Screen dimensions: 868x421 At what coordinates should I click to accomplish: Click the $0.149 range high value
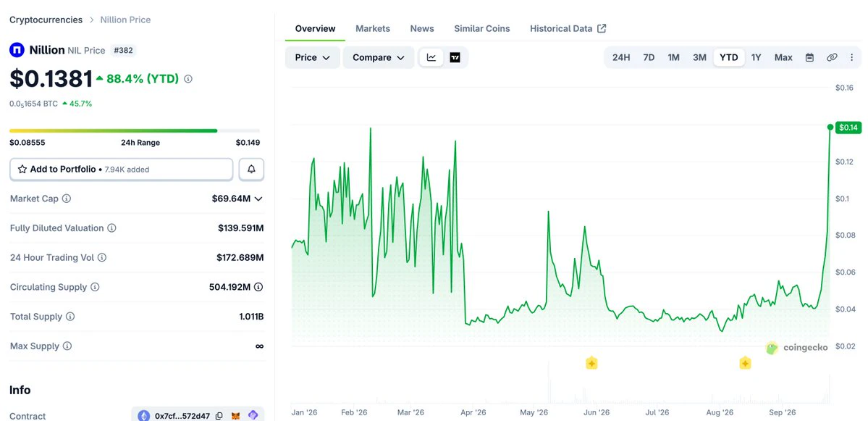point(248,142)
